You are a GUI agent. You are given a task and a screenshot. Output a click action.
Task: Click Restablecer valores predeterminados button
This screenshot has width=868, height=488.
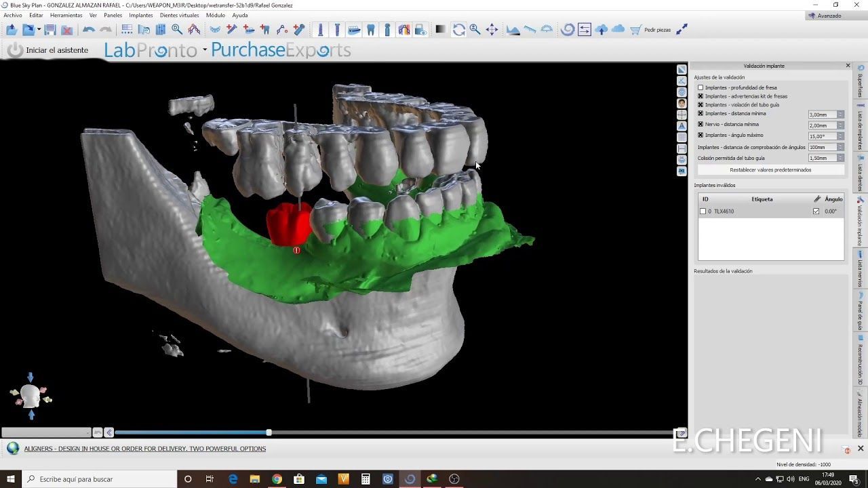click(x=770, y=170)
